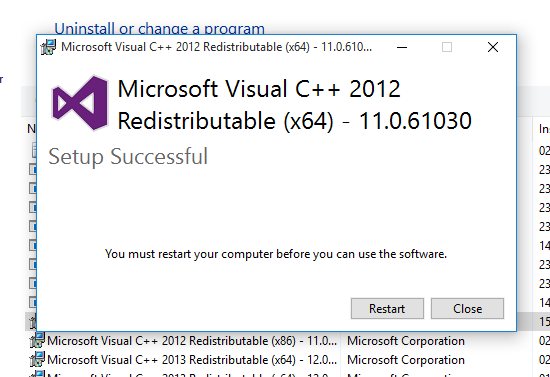
Task: Sort by the partially hidden Name column header
Action: (x=31, y=129)
